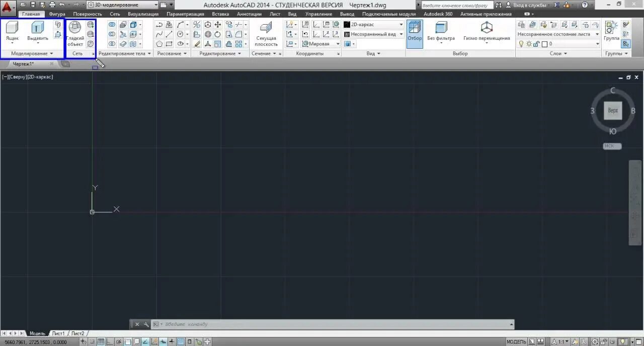
Task: Click the Группа group tool
Action: [612, 31]
